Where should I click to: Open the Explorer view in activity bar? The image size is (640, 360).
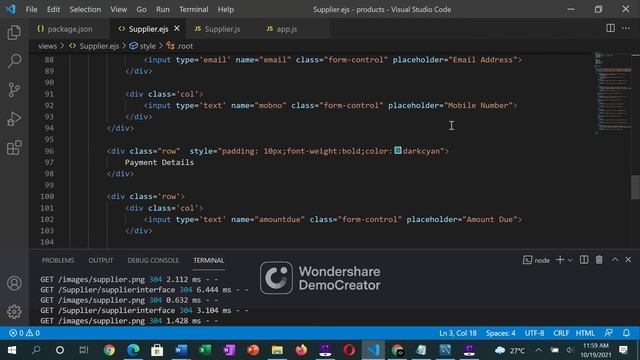[x=14, y=33]
